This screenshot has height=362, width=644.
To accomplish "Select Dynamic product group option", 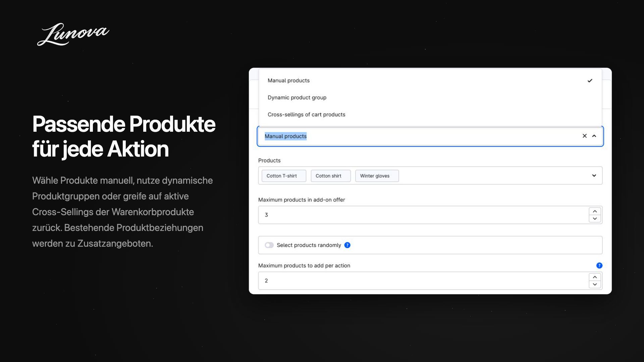I will point(430,98).
